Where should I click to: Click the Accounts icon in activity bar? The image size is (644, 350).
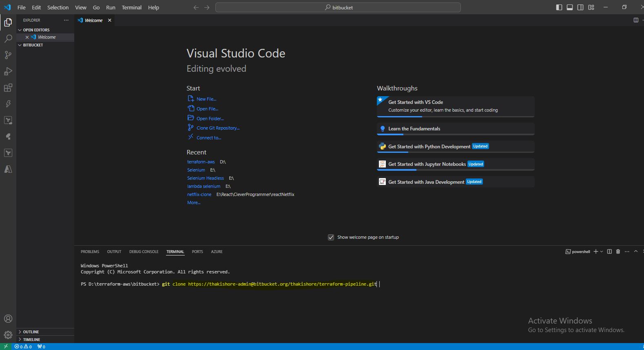pos(8,319)
